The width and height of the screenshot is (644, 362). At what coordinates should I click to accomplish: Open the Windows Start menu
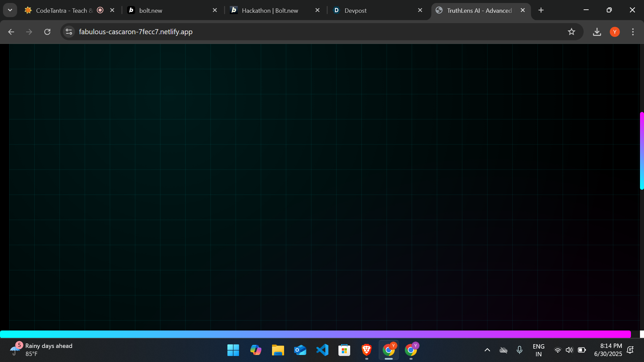click(233, 350)
